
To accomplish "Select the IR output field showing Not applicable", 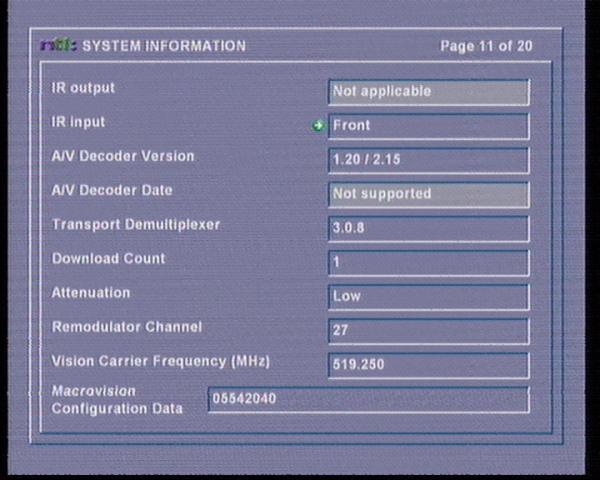I will click(428, 92).
